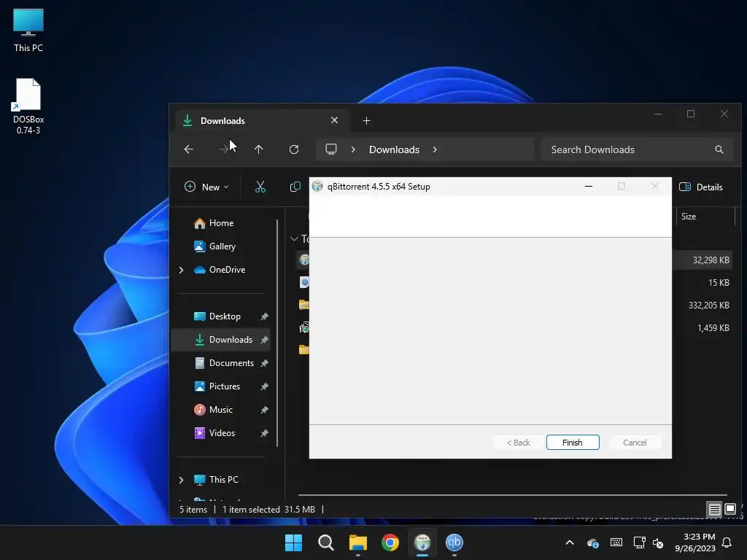Close the Downloads tab
This screenshot has height=560, width=747.
coord(334,120)
